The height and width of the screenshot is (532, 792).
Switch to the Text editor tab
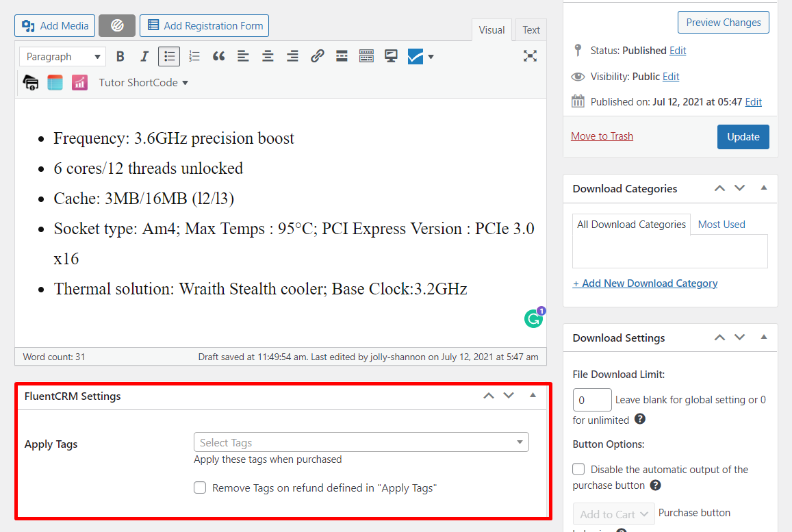pos(531,30)
